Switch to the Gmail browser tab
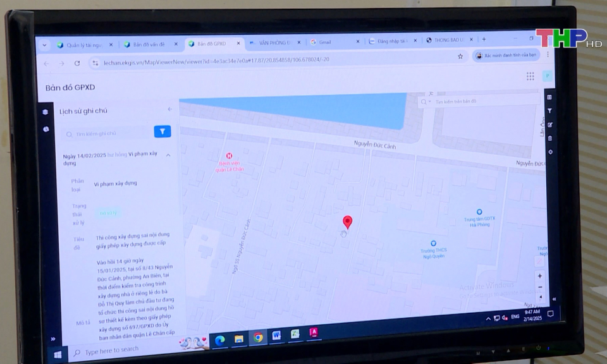607x364 pixels. tap(324, 42)
